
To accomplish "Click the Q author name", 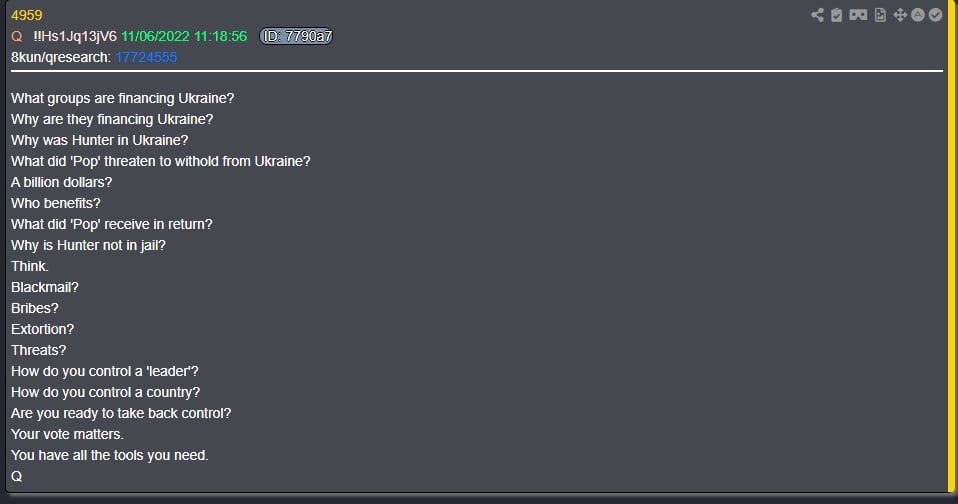I will [x=17, y=36].
